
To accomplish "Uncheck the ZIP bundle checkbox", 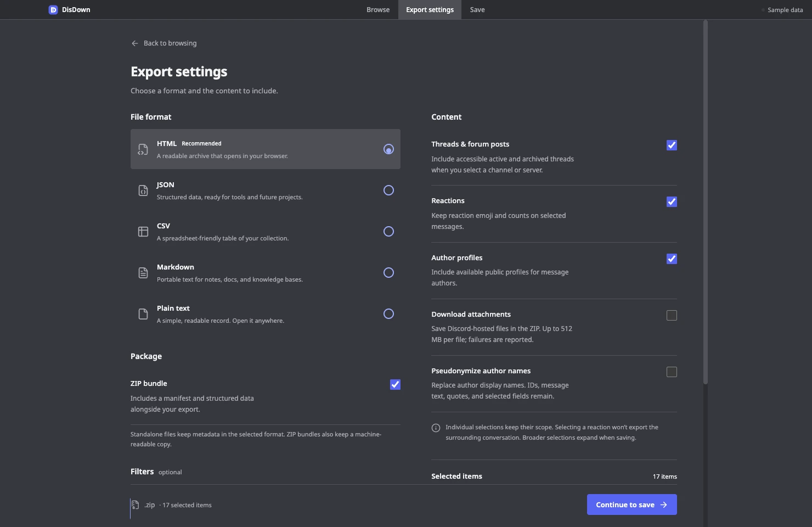I will coord(395,385).
